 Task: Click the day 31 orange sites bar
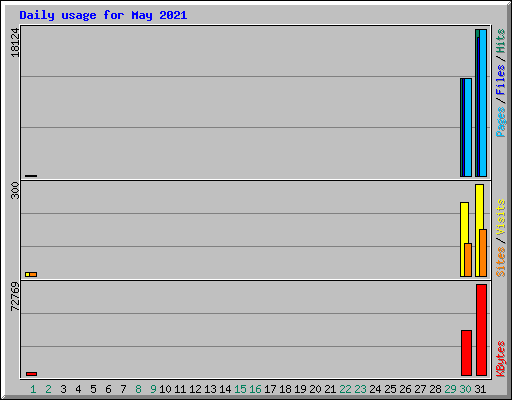point(483,253)
